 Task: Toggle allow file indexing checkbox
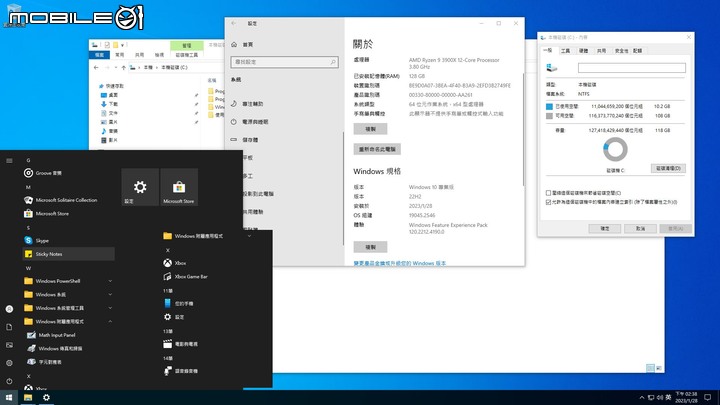click(548, 202)
